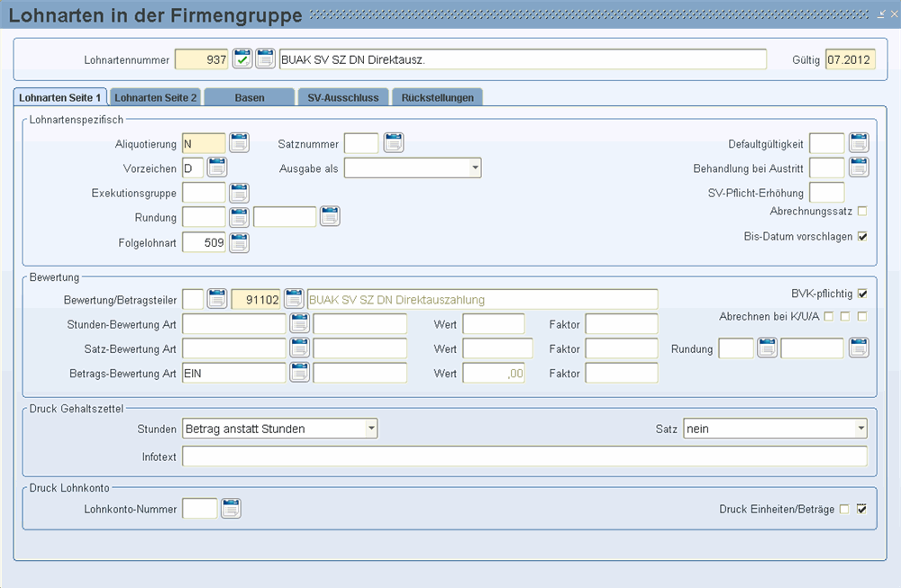Open the lookup list icon beside the Lohnartennummer checkmark
The width and height of the screenshot is (901, 588).
265,59
